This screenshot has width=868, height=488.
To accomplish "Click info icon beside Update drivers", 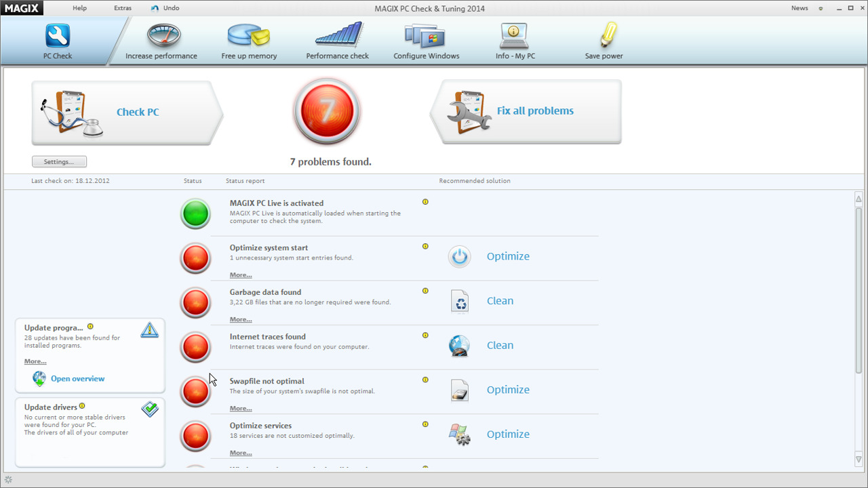I will (x=82, y=406).
